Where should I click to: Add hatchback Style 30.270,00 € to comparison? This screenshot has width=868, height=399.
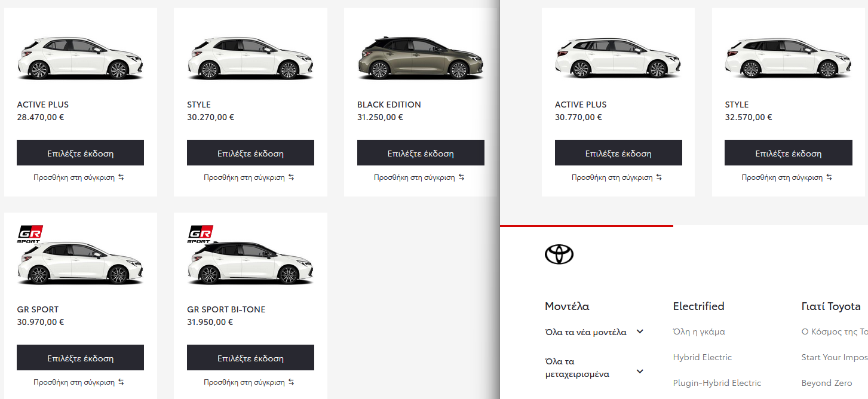pyautogui.click(x=244, y=177)
